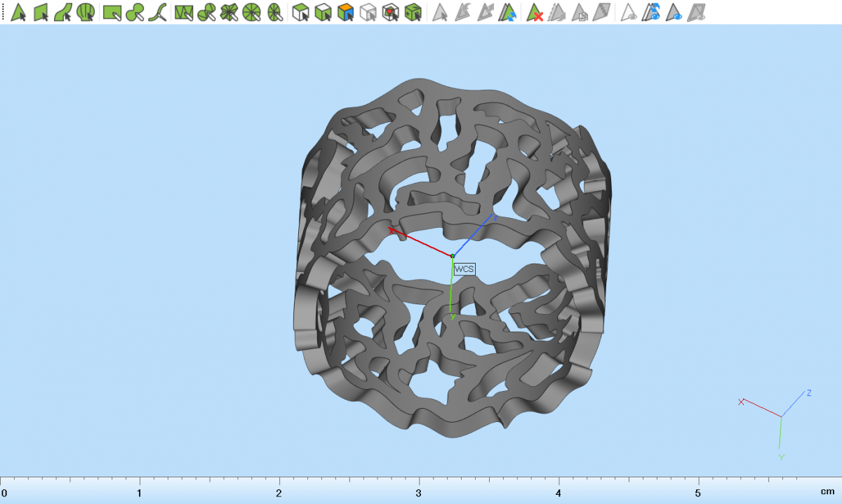Image resolution: width=842 pixels, height=504 pixels.
Task: Select the solid green cube icon
Action: [x=414, y=12]
